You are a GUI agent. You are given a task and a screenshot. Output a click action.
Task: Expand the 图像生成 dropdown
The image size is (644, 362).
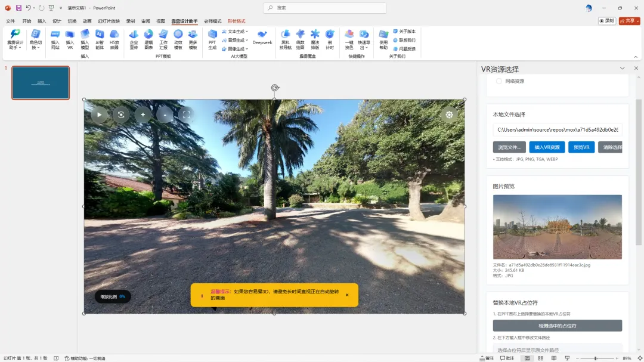click(x=235, y=48)
